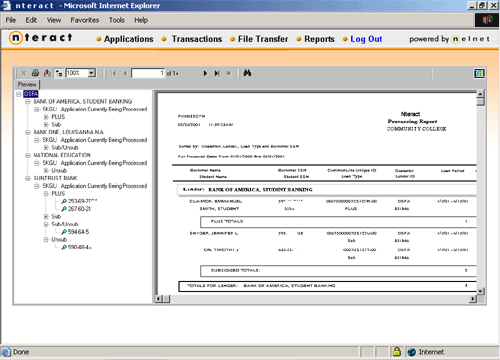Screen dimensions: 500x360
Task: Search text with the binoculars icon
Action: tap(247, 73)
